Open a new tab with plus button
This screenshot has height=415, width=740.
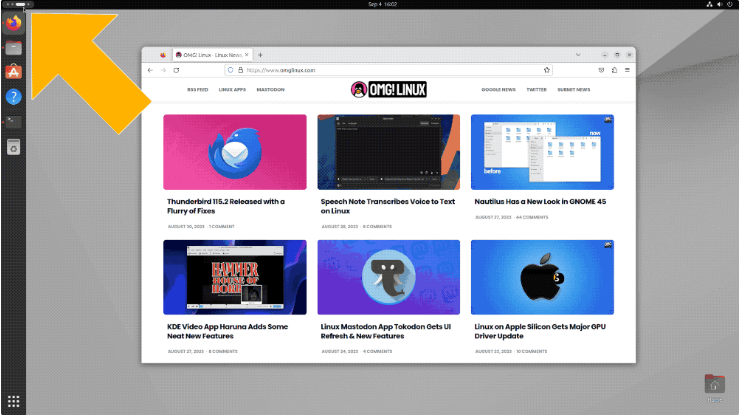click(x=260, y=55)
